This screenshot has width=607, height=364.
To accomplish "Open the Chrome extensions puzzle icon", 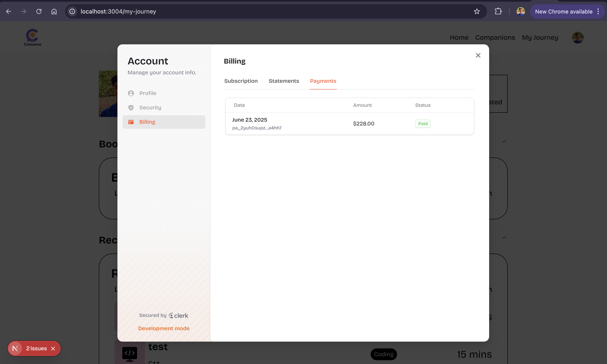I will pos(498,12).
